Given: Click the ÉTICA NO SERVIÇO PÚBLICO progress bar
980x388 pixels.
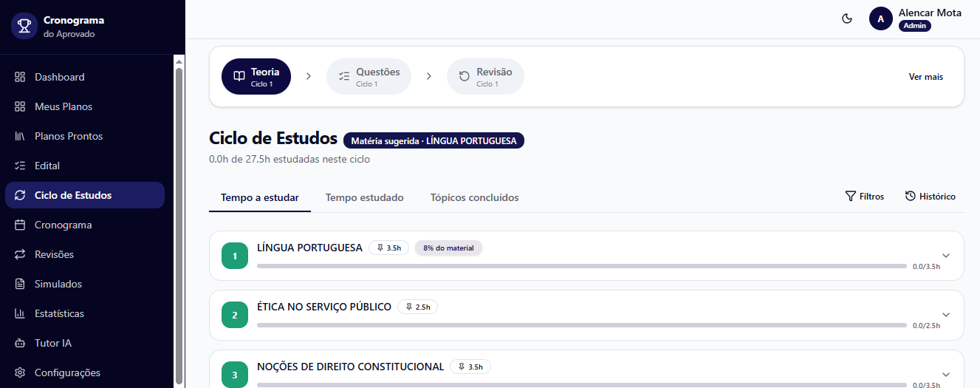Looking at the screenshot, I should 582,325.
